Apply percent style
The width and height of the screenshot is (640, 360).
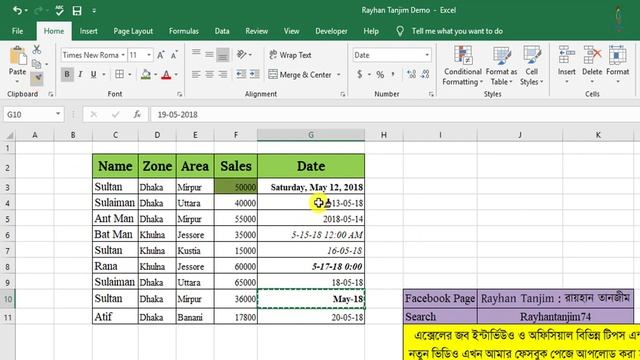point(380,74)
